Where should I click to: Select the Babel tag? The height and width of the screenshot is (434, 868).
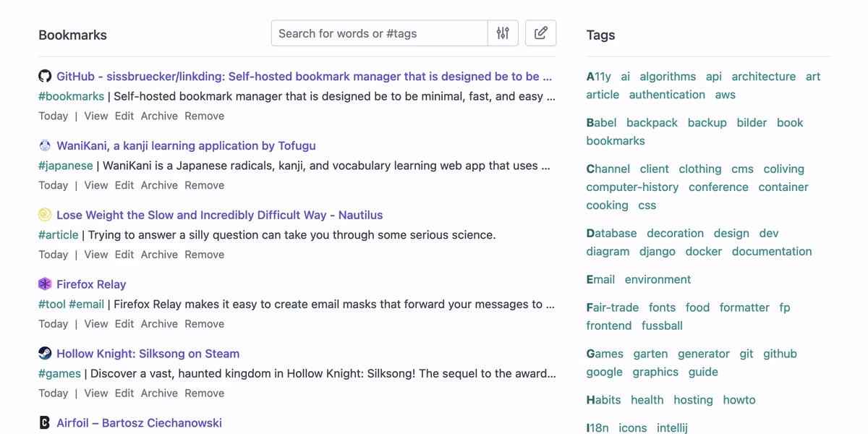point(601,123)
